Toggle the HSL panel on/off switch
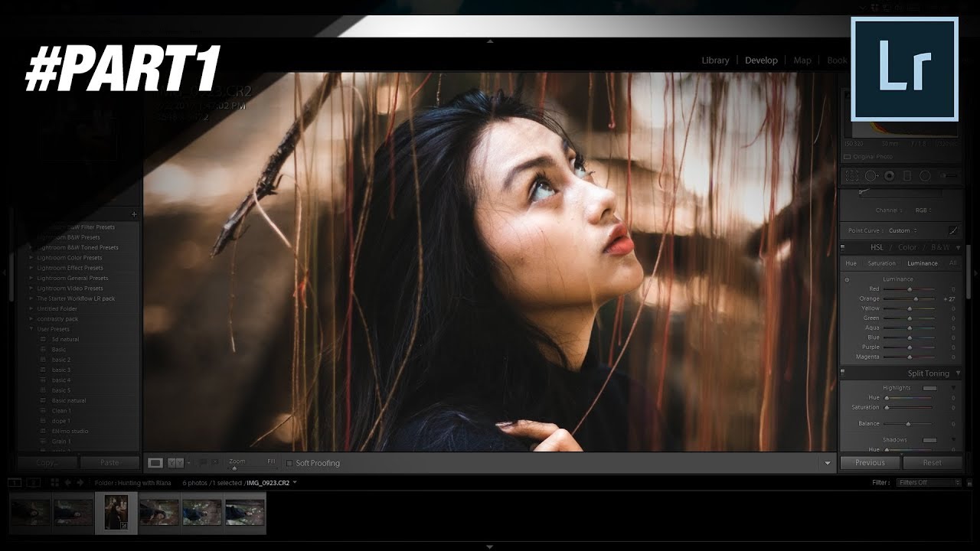Viewport: 980px width, 551px height. (843, 247)
